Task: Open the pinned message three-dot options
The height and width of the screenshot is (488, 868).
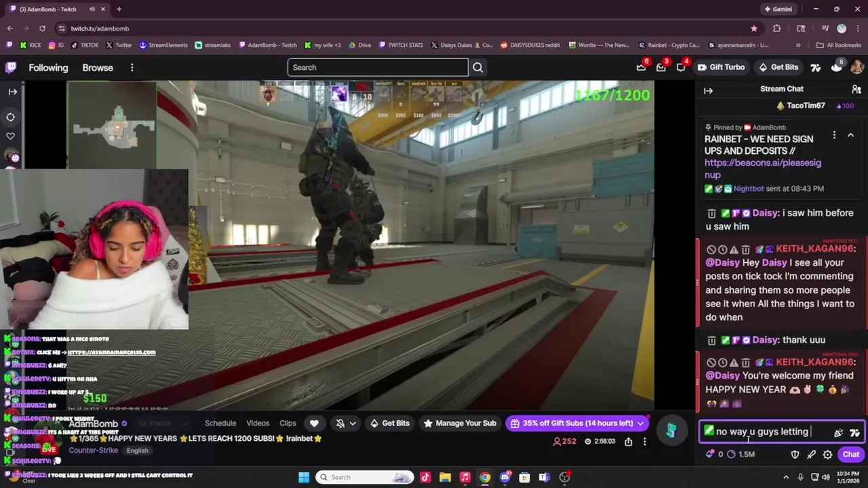Action: click(x=834, y=135)
